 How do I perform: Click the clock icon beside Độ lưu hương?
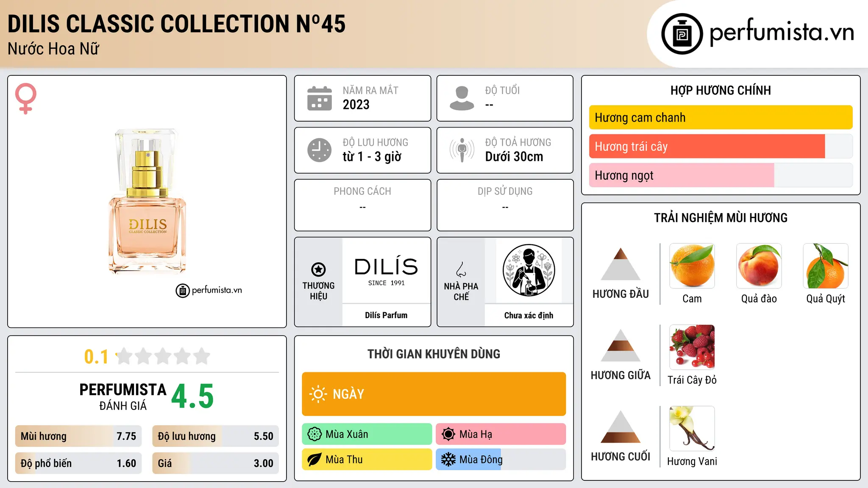[x=320, y=150]
